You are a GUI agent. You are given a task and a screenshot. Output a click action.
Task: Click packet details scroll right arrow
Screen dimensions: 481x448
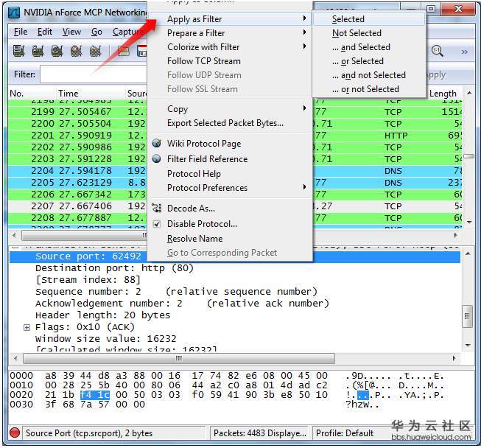click(454, 358)
